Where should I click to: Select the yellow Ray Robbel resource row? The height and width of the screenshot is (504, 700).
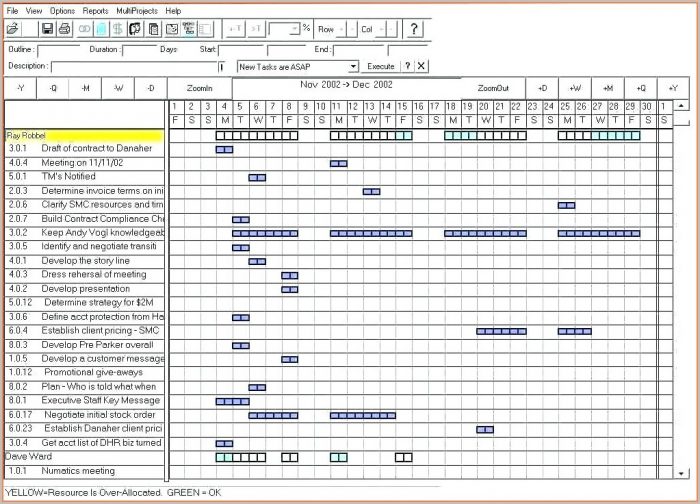pos(84,135)
